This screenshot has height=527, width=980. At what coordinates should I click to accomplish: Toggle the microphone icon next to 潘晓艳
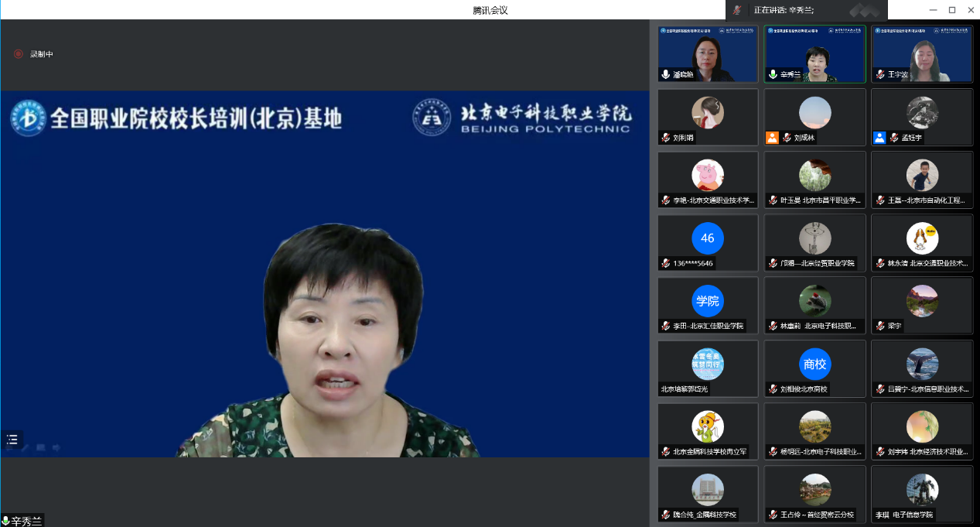pyautogui.click(x=665, y=75)
